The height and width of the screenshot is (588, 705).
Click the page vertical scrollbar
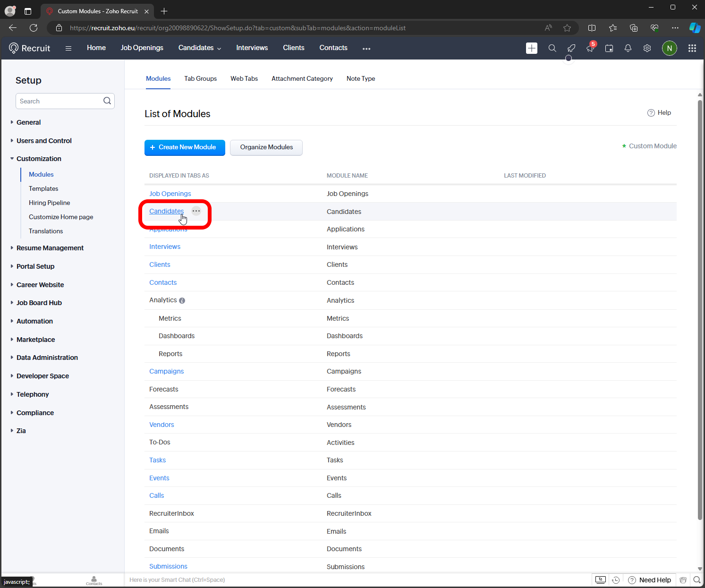tap(700, 309)
